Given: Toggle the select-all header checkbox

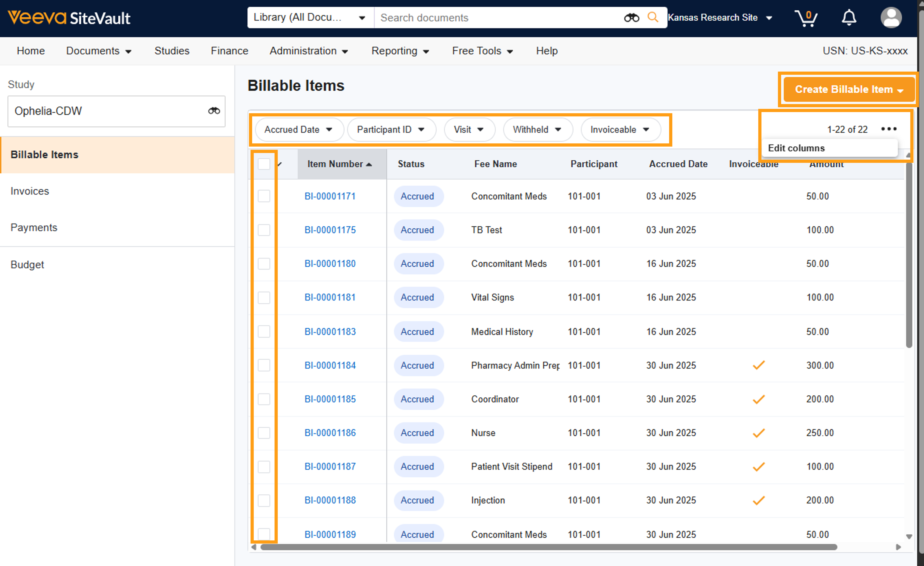Looking at the screenshot, I should coord(264,164).
